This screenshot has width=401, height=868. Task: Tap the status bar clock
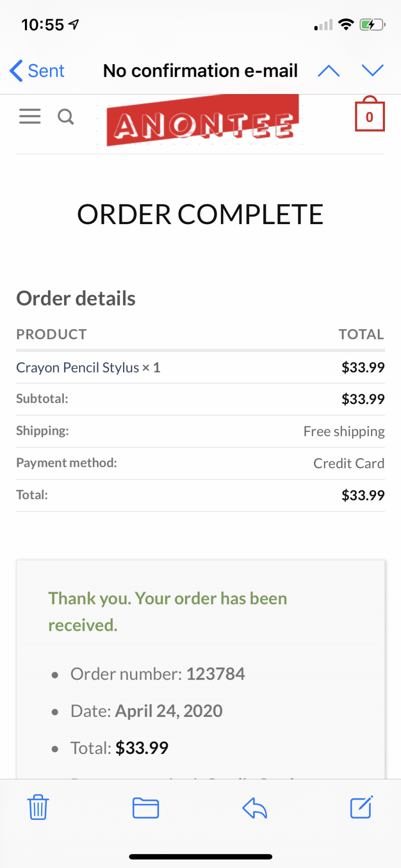tap(43, 25)
